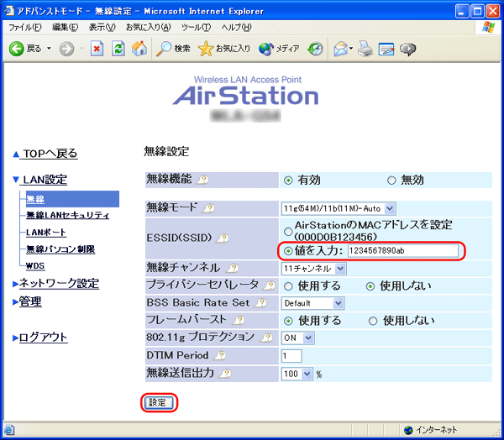
Task: Open Favorites (お気に入り) star icon
Action: 207,49
